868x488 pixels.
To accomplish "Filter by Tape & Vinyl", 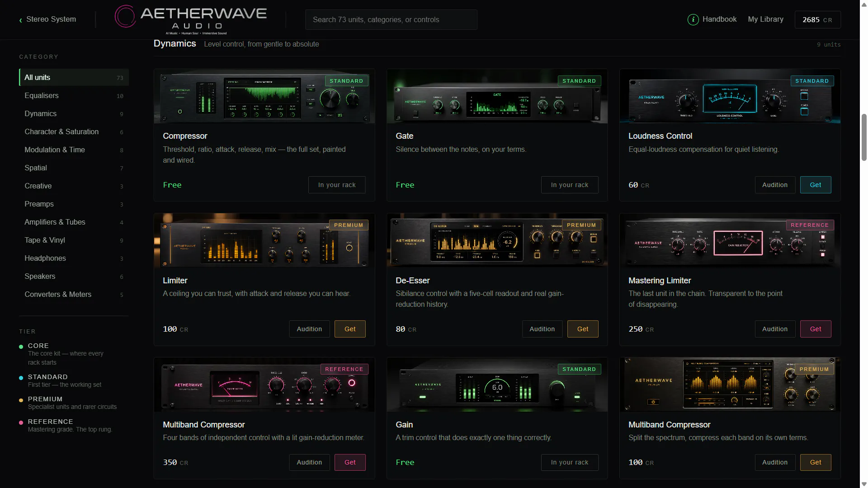I will click(74, 240).
